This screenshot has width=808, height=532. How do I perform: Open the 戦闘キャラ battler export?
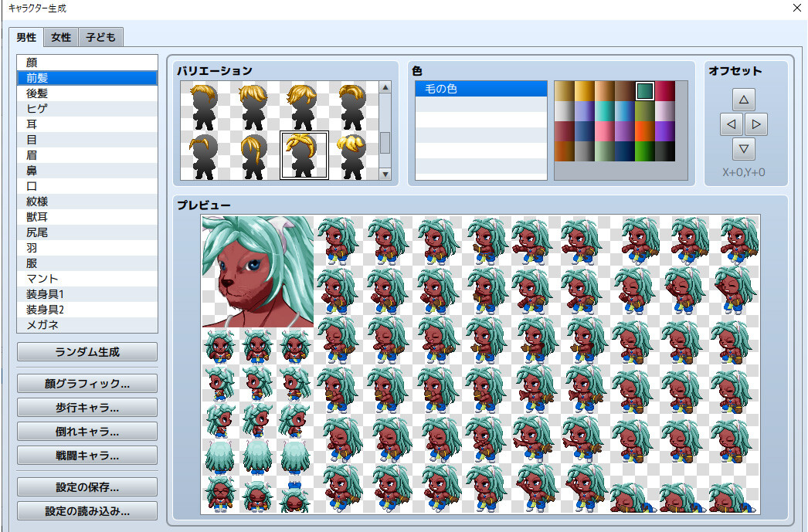coord(87,455)
